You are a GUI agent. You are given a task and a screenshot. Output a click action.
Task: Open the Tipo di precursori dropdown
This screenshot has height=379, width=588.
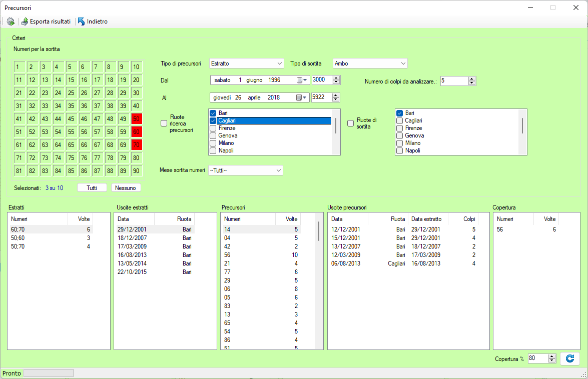point(246,63)
